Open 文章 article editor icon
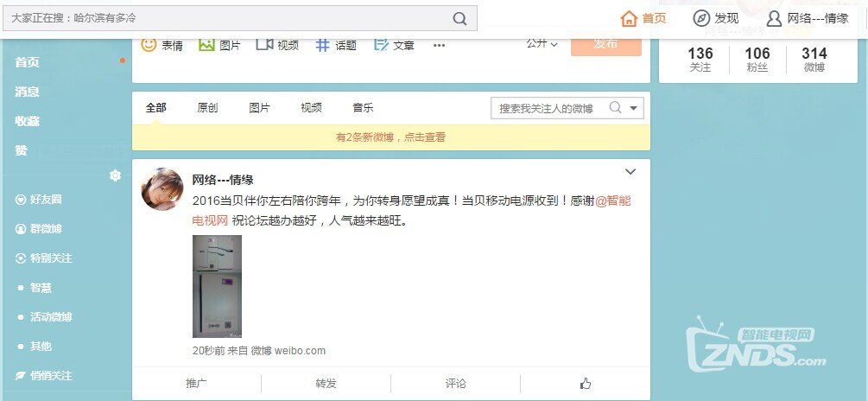This screenshot has width=868, height=401. click(x=381, y=44)
